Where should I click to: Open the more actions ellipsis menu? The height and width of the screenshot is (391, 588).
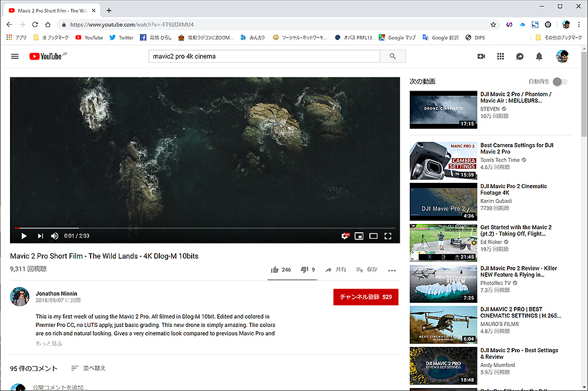click(392, 270)
